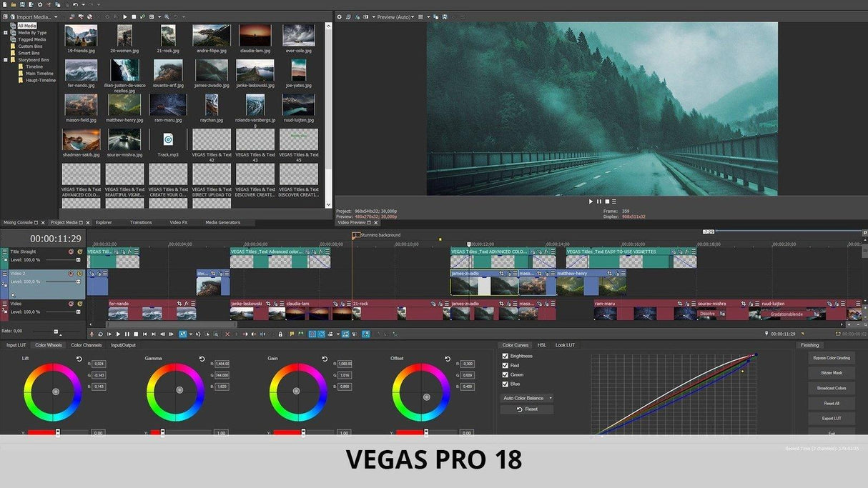
Task: Reset the Gamma color wheel
Action: [202, 359]
